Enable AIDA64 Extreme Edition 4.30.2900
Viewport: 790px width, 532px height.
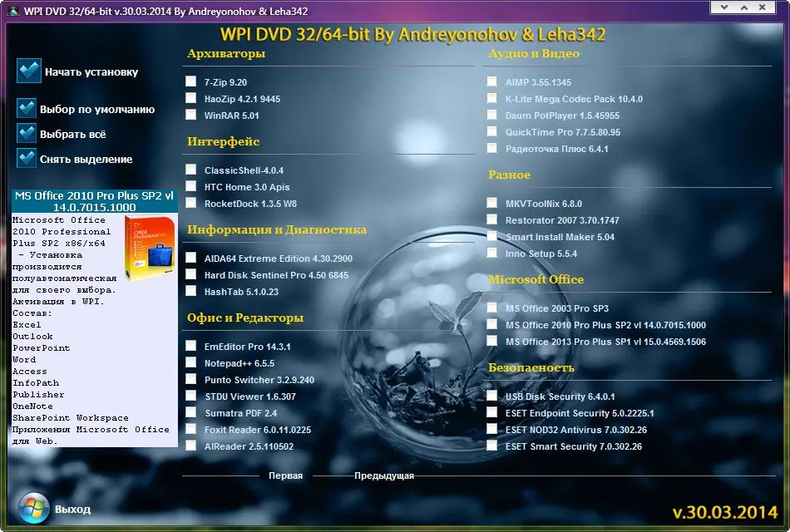191,258
